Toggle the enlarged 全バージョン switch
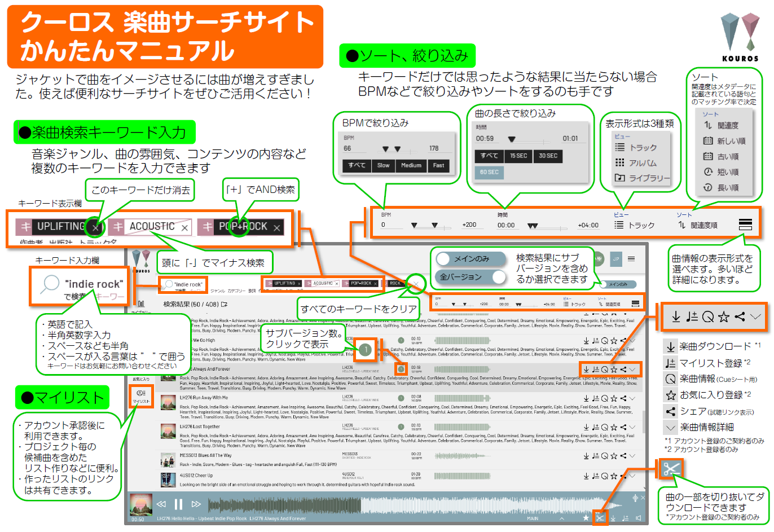774x532 pixels. pyautogui.click(x=470, y=277)
